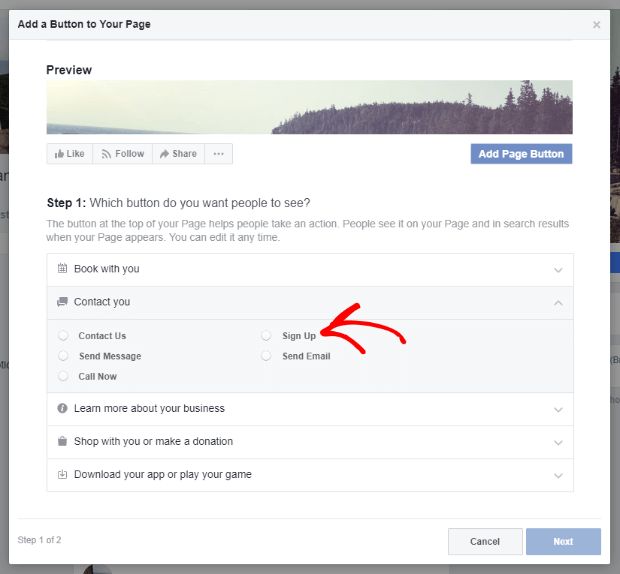620x574 pixels.
Task: Expand the Book with you chevron
Action: (558, 270)
